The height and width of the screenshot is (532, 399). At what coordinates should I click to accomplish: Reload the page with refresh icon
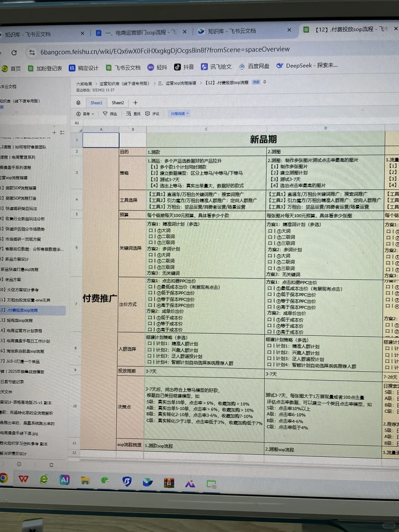(14, 53)
